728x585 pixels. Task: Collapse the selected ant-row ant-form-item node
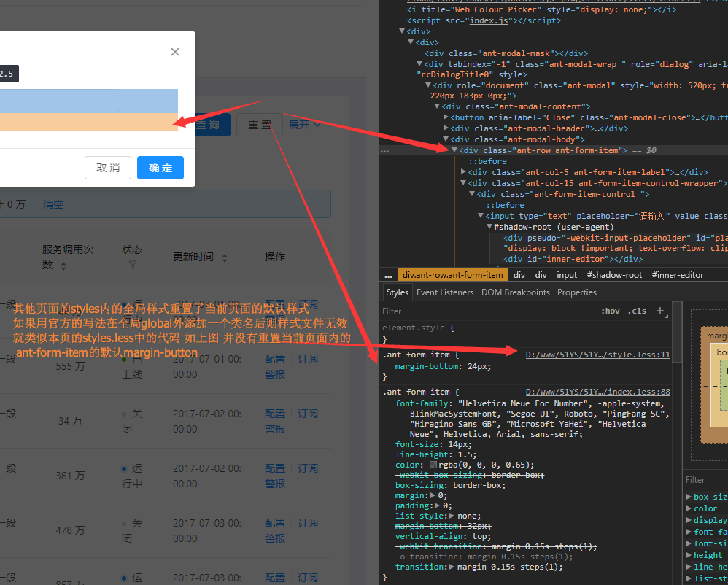coord(454,150)
